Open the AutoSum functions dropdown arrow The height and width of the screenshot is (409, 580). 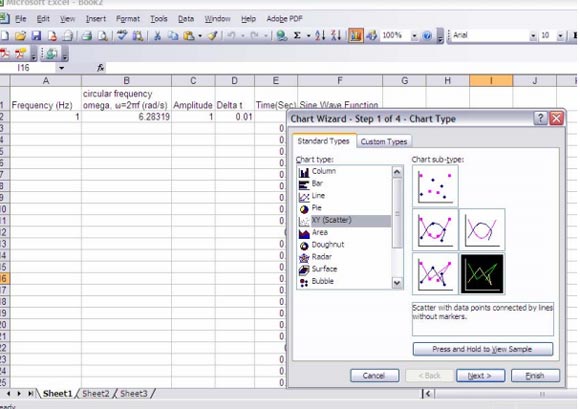tap(308, 36)
